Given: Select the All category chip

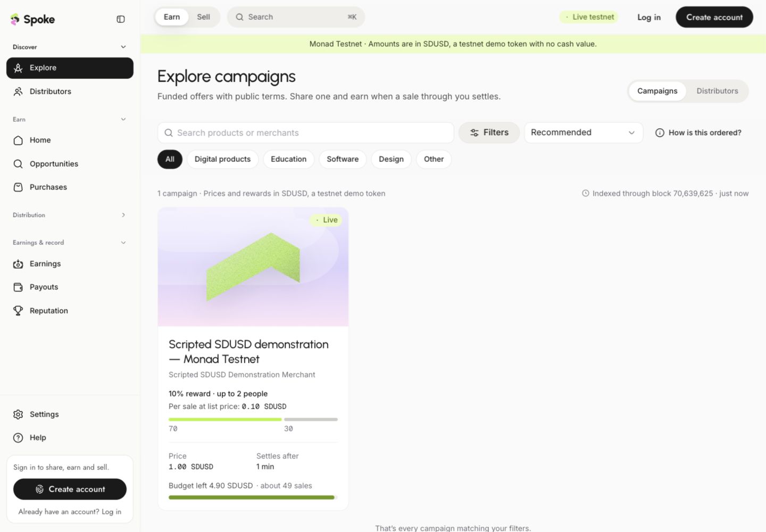Looking at the screenshot, I should click(x=170, y=159).
